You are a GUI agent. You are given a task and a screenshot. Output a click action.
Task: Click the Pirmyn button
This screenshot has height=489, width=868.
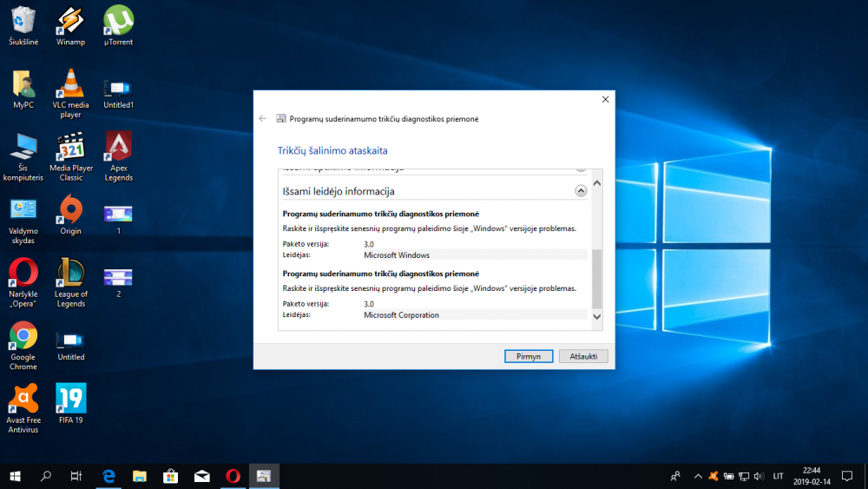(x=529, y=357)
